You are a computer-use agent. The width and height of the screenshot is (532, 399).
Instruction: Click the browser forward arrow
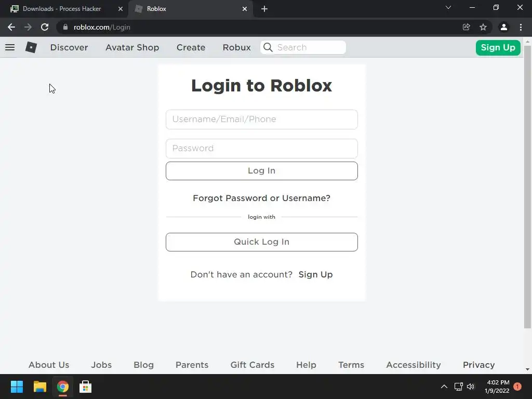[x=28, y=27]
